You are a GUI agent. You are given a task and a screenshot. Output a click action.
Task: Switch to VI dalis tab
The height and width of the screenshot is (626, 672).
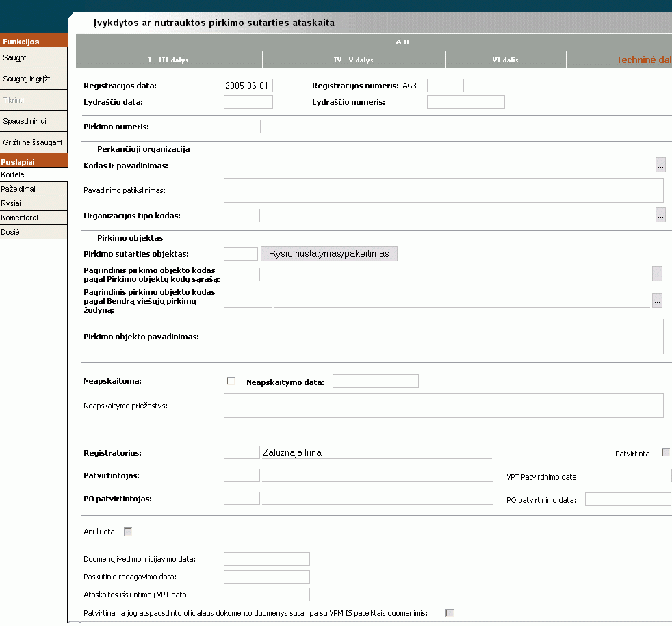pyautogui.click(x=506, y=60)
